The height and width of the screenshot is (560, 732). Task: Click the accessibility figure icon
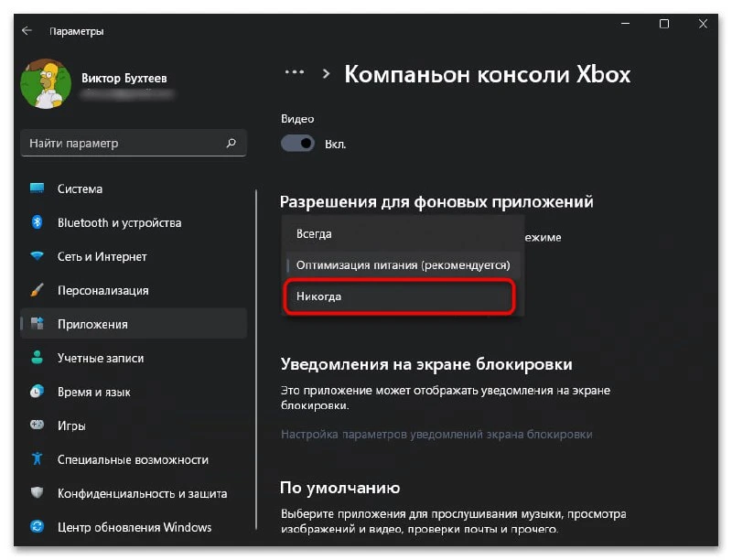tap(37, 458)
